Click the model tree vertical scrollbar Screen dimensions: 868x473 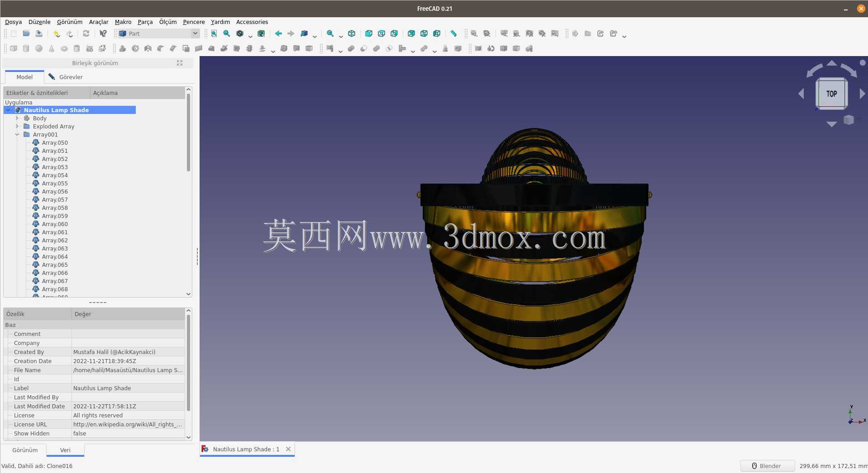[x=188, y=132]
